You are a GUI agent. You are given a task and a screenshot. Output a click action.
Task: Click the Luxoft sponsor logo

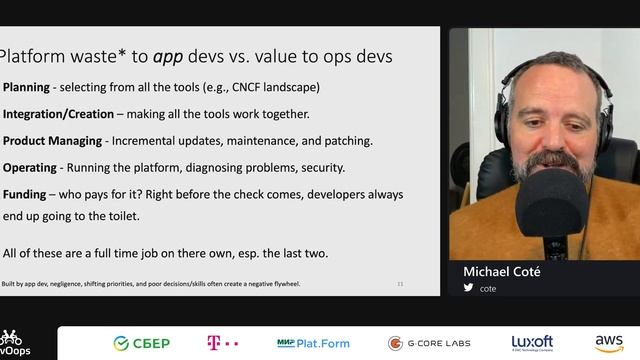coord(532,343)
